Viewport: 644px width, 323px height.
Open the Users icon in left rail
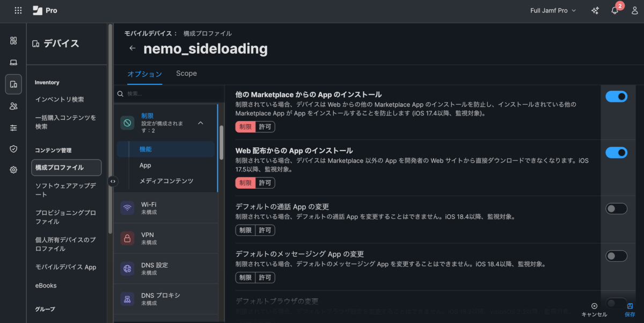(13, 106)
